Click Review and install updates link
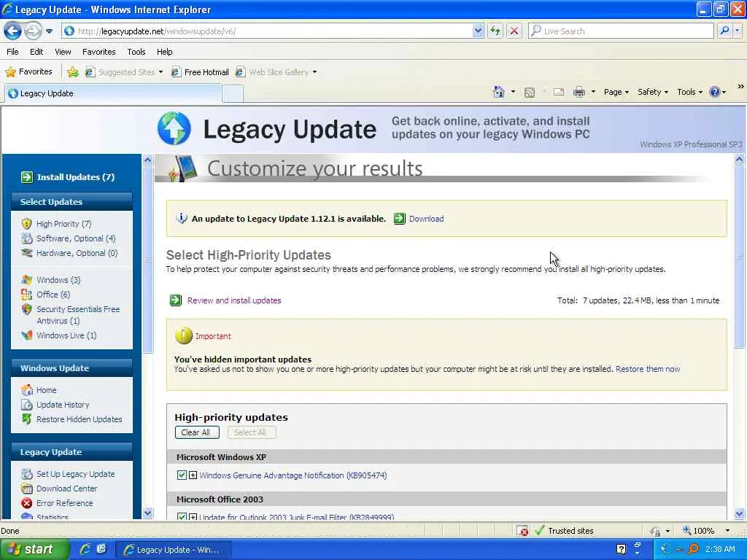 pyautogui.click(x=234, y=300)
